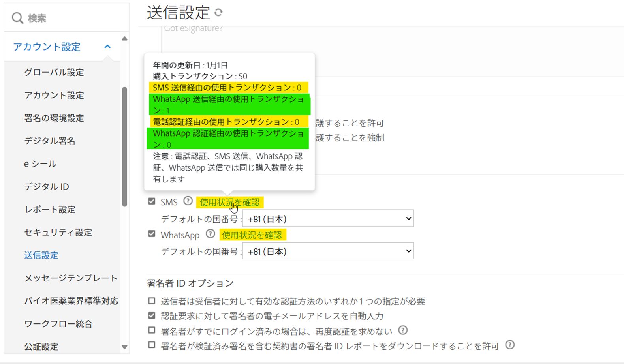Select 送信設定 in sidebar

[41, 255]
